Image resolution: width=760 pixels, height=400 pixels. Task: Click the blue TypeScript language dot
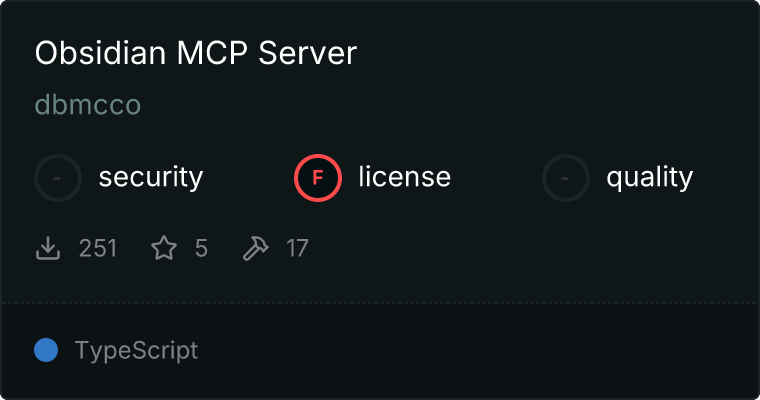tap(46, 350)
